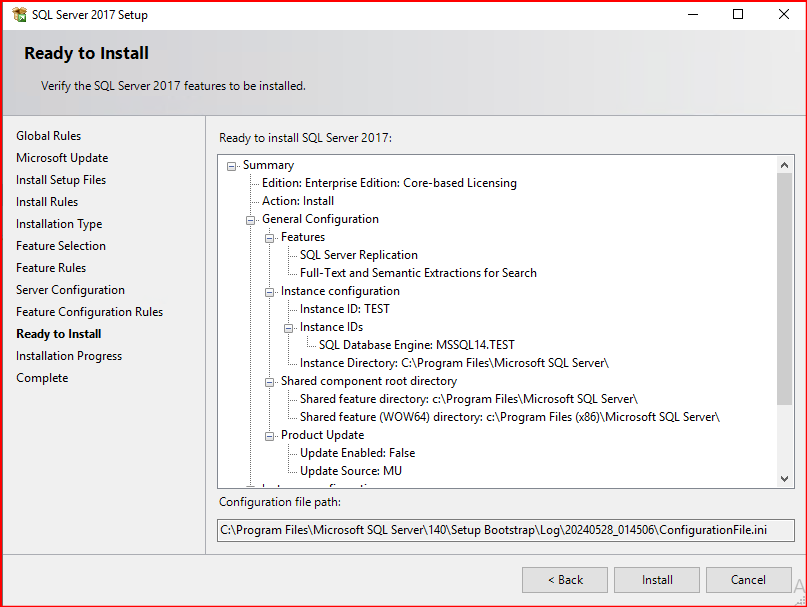The width and height of the screenshot is (807, 607).
Task: Select the Install Setup Files step
Action: [61, 180]
